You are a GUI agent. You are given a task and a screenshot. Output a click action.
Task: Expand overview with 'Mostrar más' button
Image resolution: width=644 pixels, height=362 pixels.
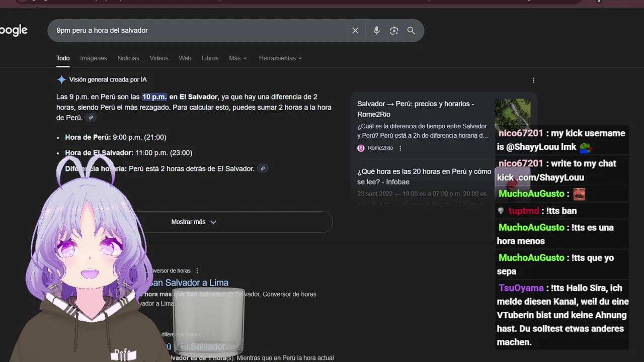point(194,222)
